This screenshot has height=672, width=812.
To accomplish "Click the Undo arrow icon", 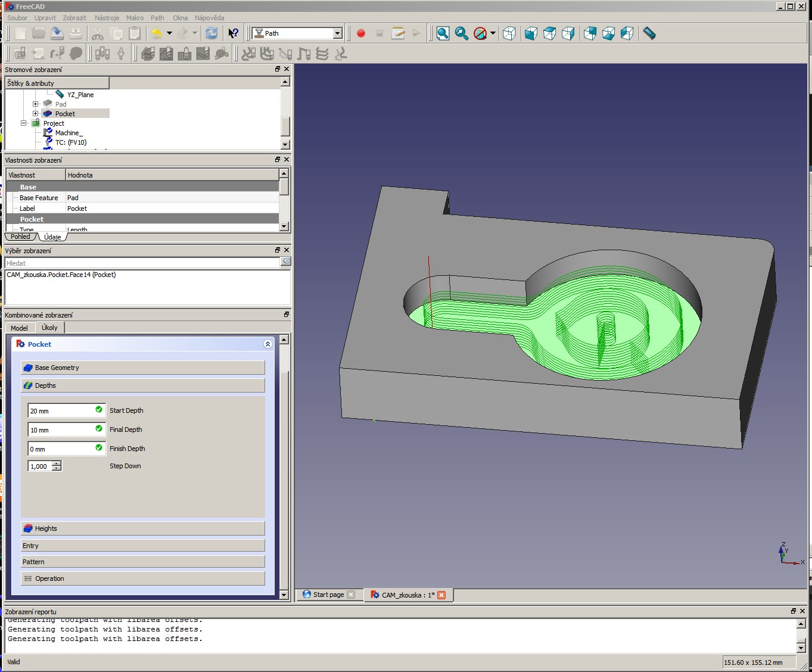I will [x=157, y=33].
